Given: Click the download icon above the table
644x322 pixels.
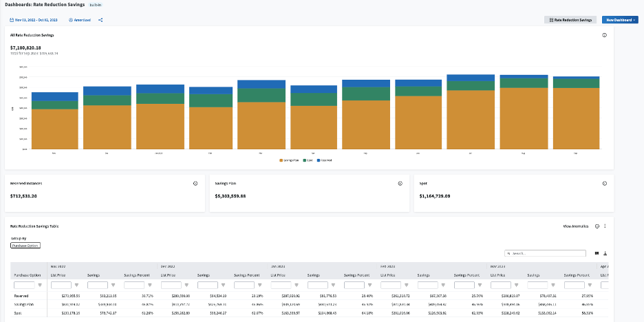Looking at the screenshot, I should (x=605, y=253).
